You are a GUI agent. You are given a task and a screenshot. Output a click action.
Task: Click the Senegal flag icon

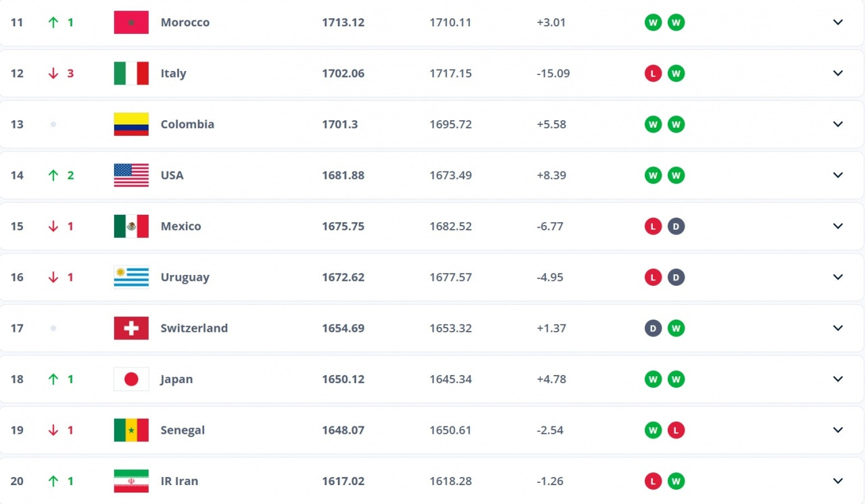click(x=131, y=430)
